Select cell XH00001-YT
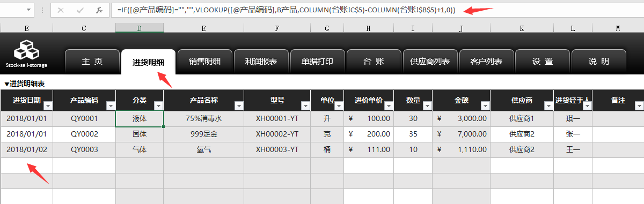This screenshot has height=204, width=644. pos(277,118)
